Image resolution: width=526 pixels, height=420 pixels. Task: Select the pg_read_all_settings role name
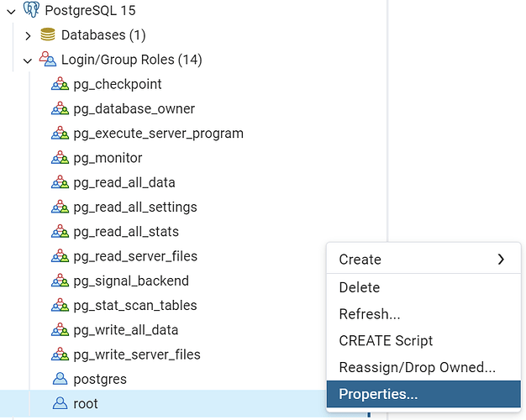[135, 207]
